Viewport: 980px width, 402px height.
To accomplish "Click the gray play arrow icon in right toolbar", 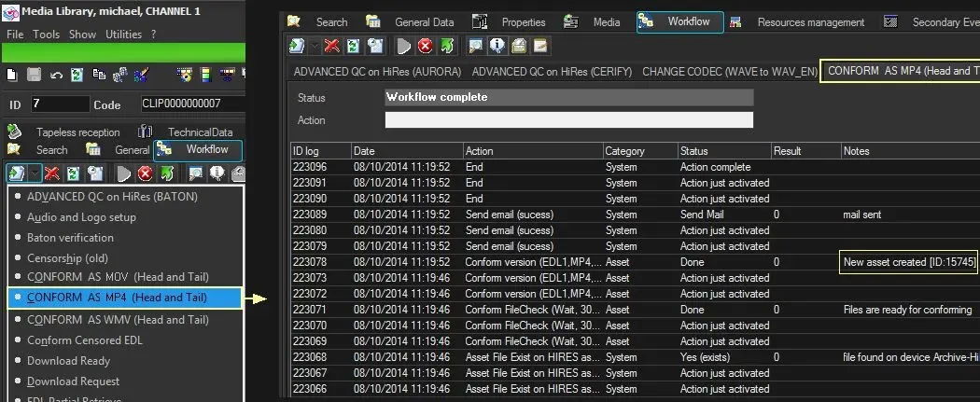I will [404, 46].
